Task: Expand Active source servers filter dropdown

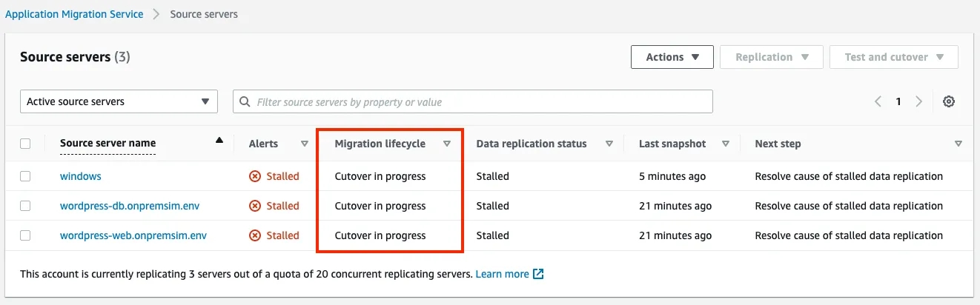Action: pos(119,101)
